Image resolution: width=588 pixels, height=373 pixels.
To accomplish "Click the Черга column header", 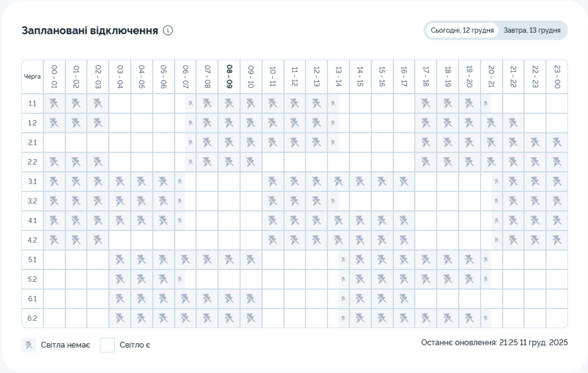I will point(32,76).
